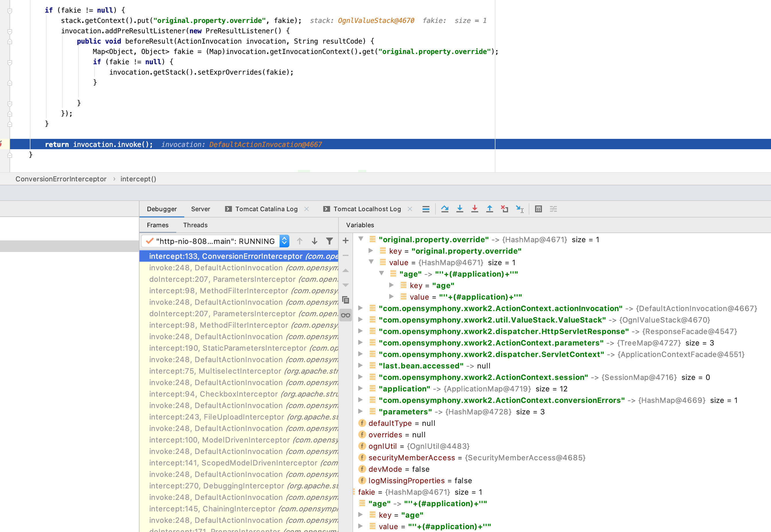The image size is (771, 532).
Task: Click the Drop Frame icon
Action: point(505,209)
